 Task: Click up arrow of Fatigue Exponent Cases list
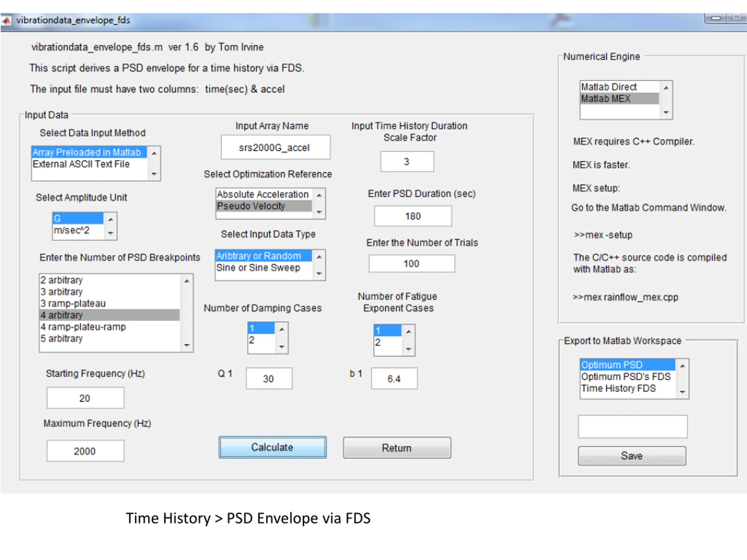(409, 331)
